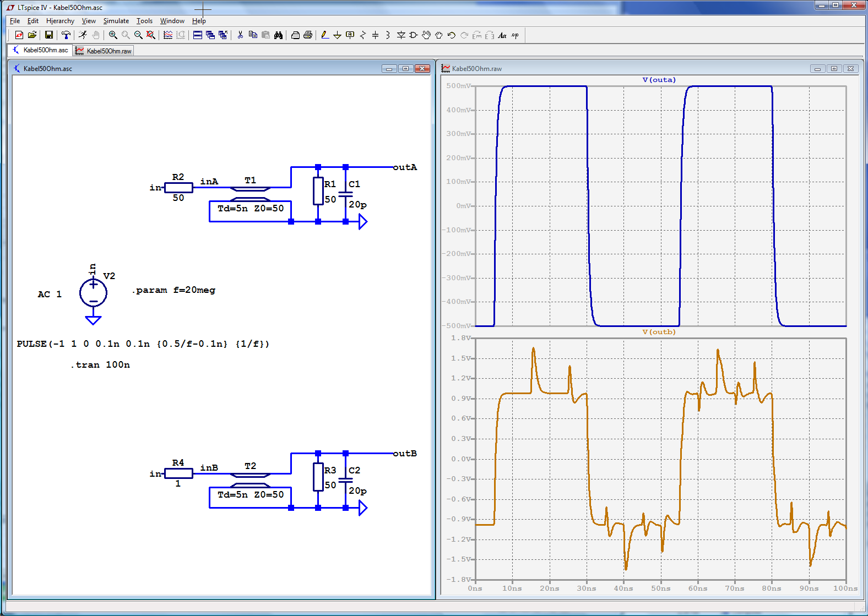Place a Ground symbol

[x=338, y=35]
